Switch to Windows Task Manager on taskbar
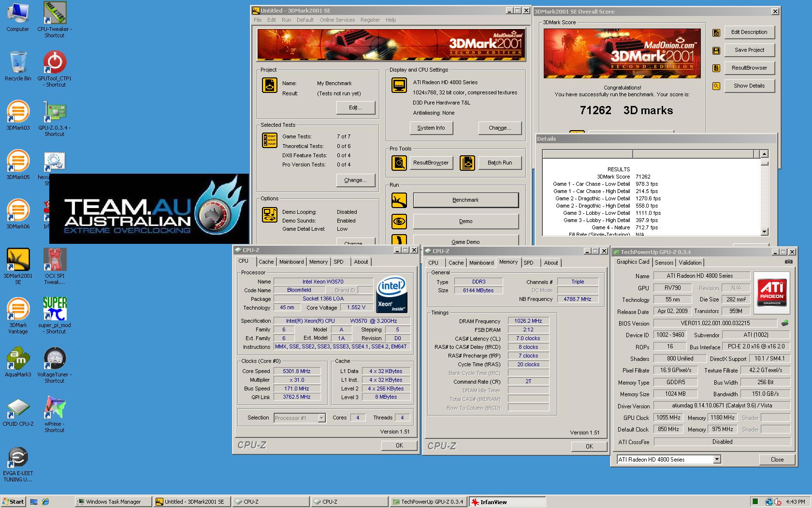 113,502
